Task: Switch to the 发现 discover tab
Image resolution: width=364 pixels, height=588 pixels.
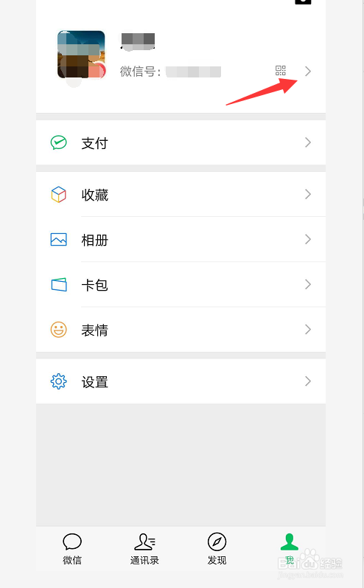Action: point(217,549)
